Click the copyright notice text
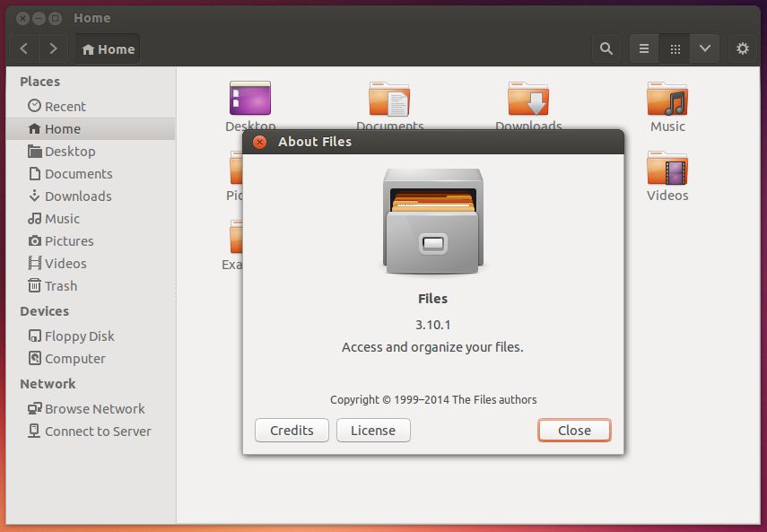This screenshot has width=767, height=532. (433, 399)
